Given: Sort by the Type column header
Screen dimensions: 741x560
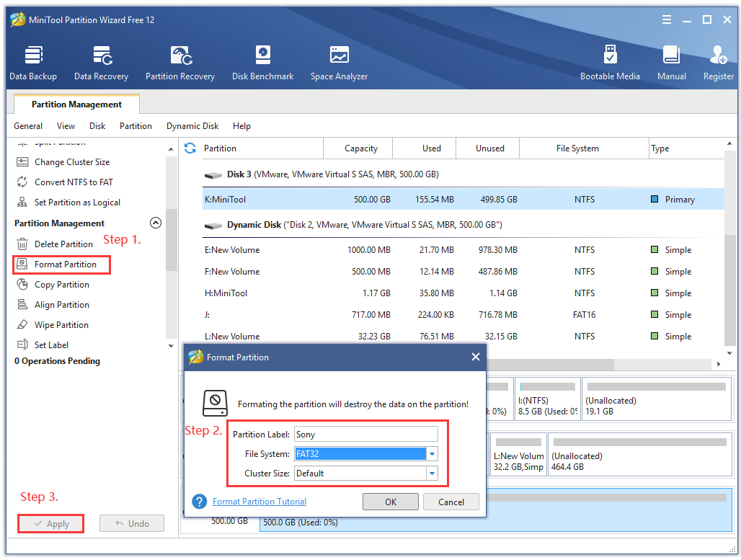Looking at the screenshot, I should (x=687, y=148).
